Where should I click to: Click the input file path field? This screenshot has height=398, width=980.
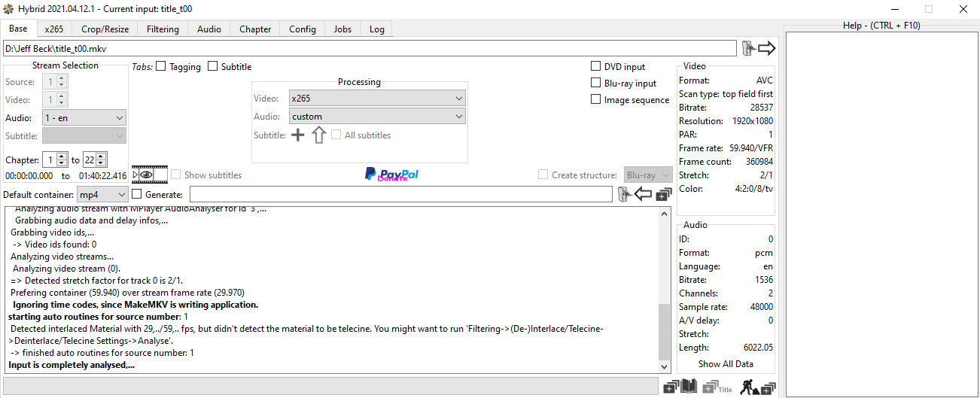pyautogui.click(x=369, y=49)
